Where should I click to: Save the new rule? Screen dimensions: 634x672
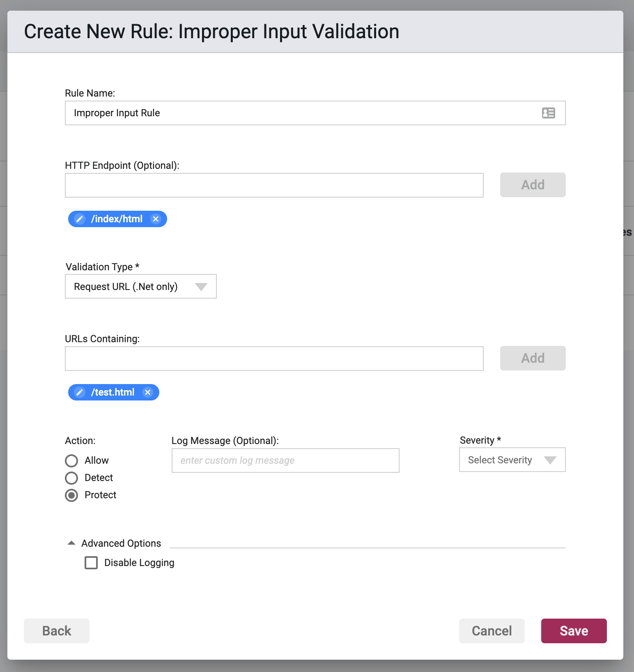574,631
